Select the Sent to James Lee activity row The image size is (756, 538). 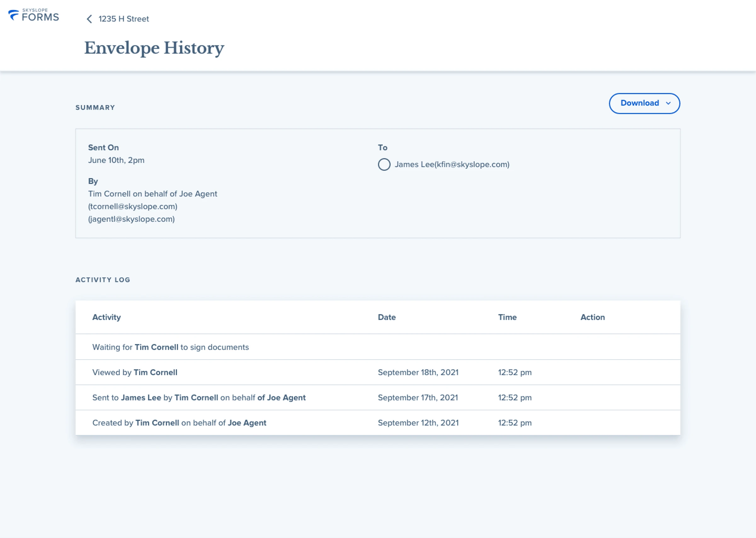click(x=378, y=397)
